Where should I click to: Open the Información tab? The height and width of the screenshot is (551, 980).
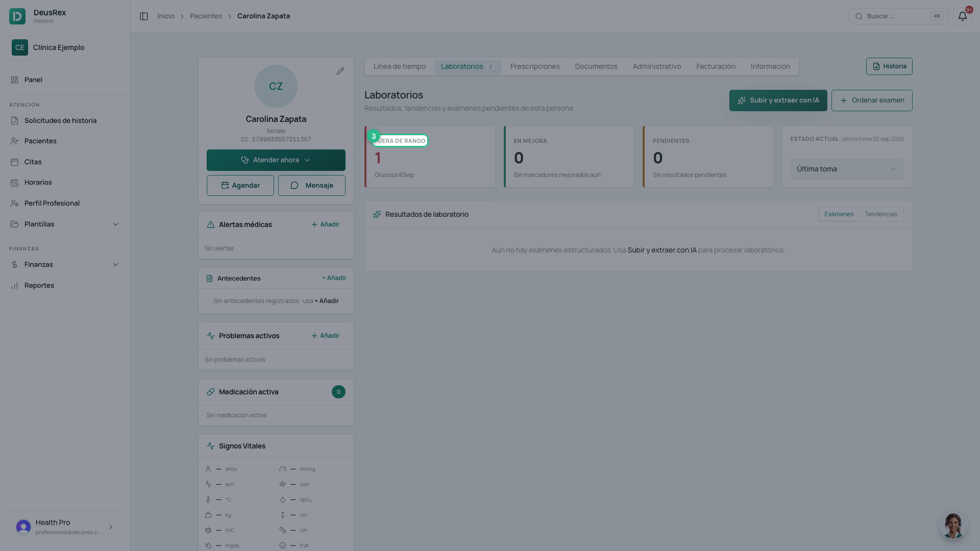[770, 66]
